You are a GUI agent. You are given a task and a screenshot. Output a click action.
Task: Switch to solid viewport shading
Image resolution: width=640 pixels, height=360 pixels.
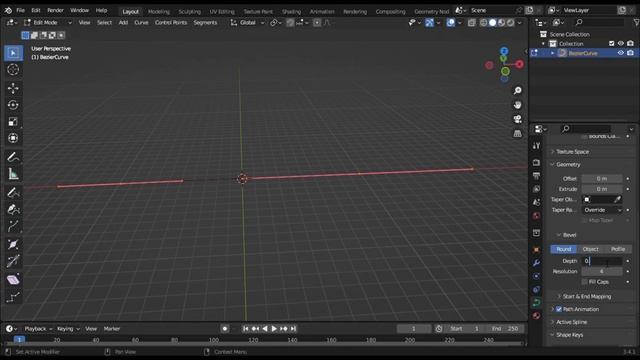(493, 23)
